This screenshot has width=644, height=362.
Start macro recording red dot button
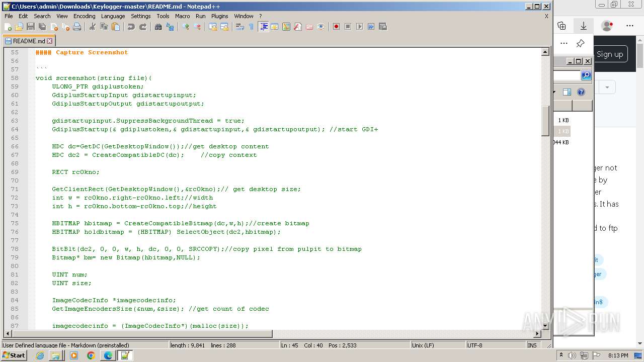pos(337,27)
